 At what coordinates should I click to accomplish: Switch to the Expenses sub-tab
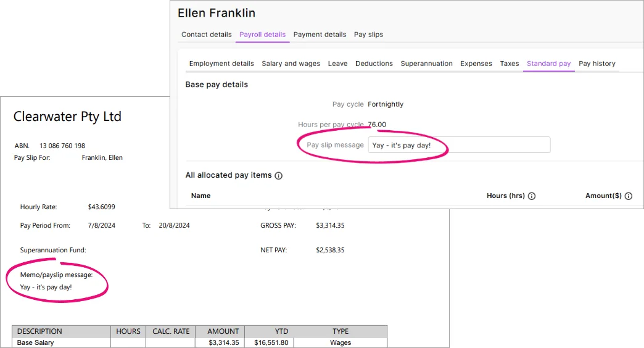click(476, 64)
